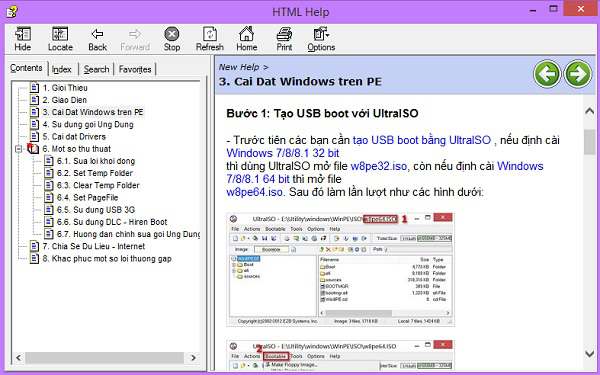Click the heading 'Bước 1: Tạo USB boot với UltraISO'
Viewport: 600px width, 375px height.
tap(322, 114)
